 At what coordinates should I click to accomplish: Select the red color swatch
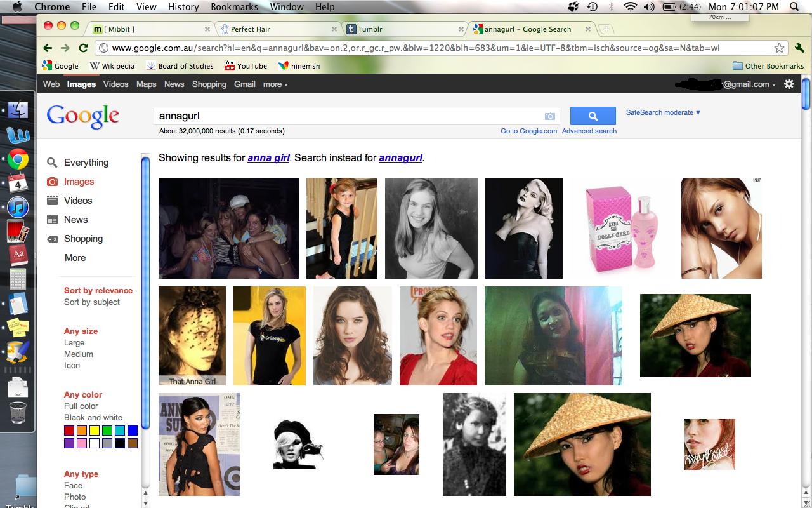(x=69, y=431)
